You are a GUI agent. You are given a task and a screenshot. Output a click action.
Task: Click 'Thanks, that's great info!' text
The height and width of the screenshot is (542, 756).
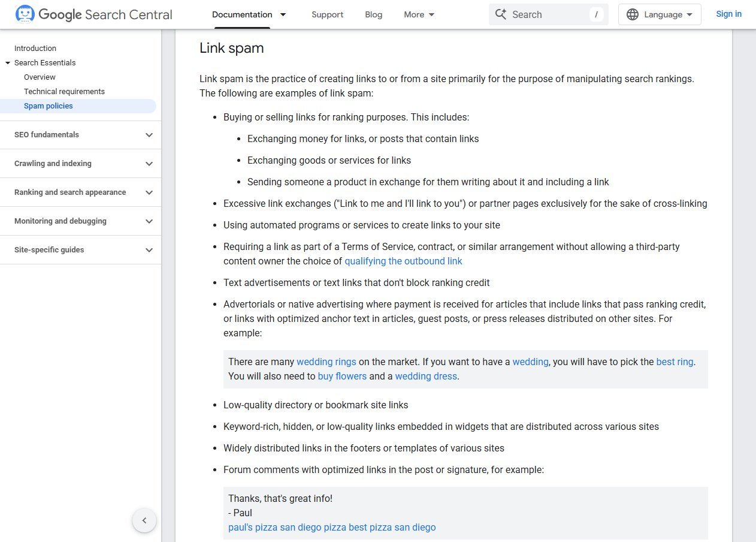pyautogui.click(x=280, y=499)
